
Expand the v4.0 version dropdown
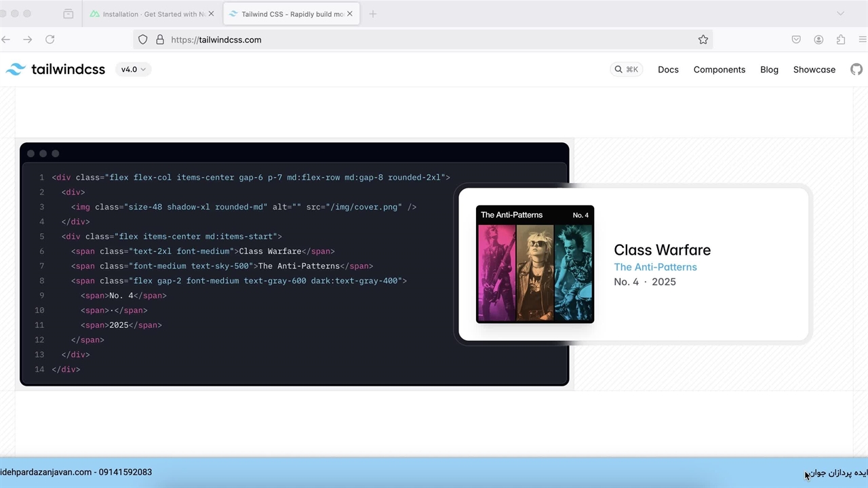[133, 69]
